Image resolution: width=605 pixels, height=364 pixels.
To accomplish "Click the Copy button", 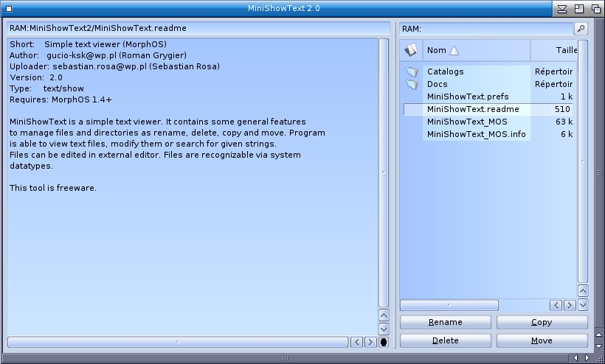I will [x=542, y=322].
